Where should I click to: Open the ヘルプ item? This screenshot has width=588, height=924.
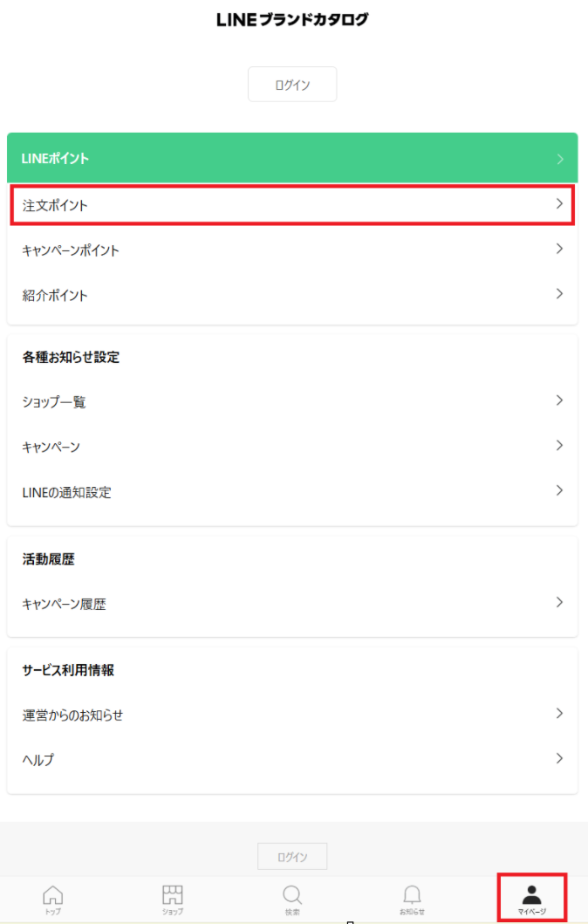(x=38, y=760)
